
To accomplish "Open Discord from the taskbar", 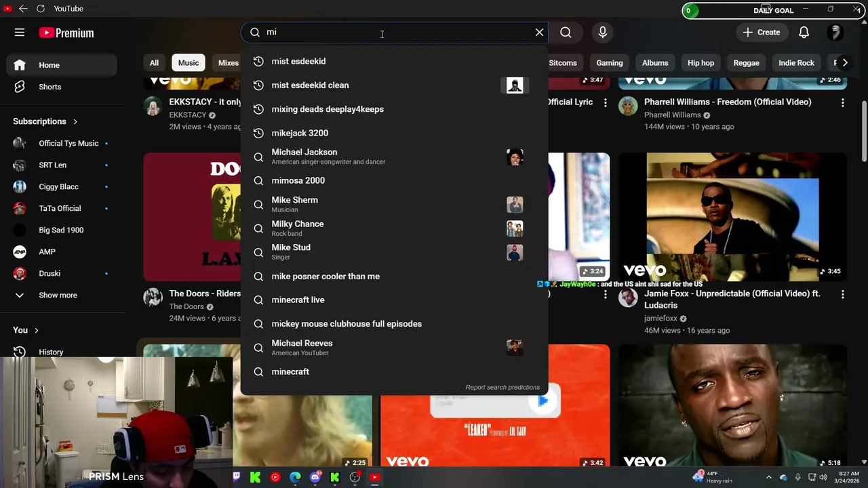I will tap(315, 477).
